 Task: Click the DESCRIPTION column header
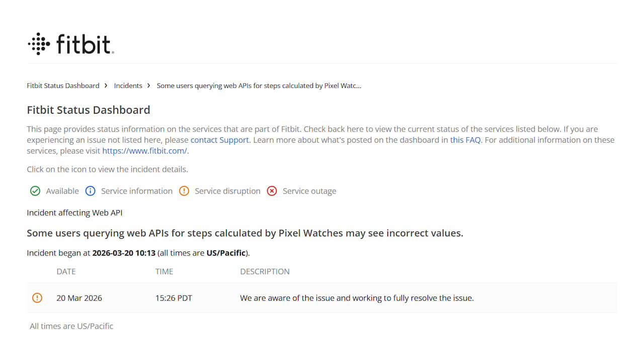265,271
